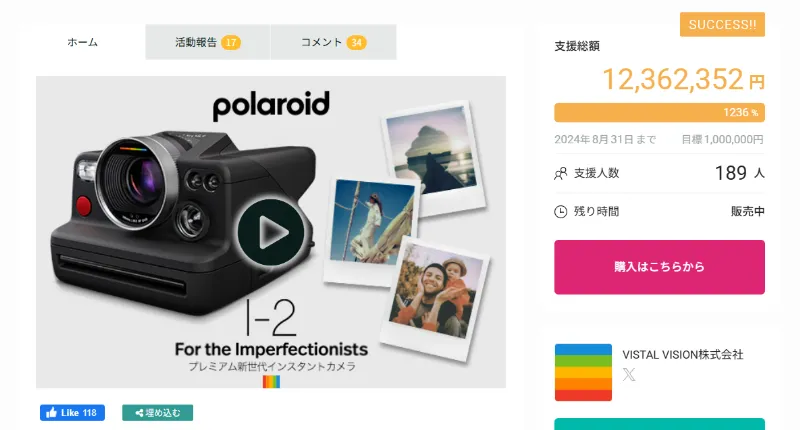Play the Polaroid I-2 promo video

271,233
